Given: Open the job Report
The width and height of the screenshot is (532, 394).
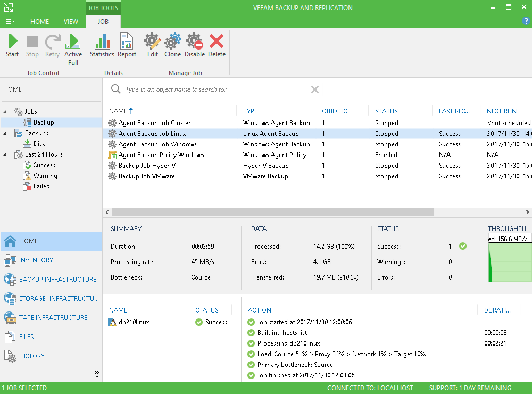Looking at the screenshot, I should pos(127,45).
